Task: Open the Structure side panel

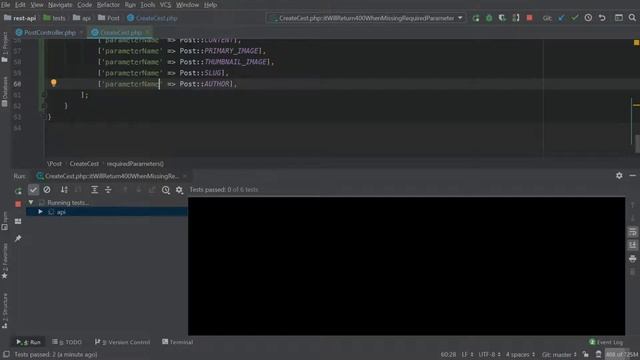Action: pyautogui.click(x=4, y=311)
